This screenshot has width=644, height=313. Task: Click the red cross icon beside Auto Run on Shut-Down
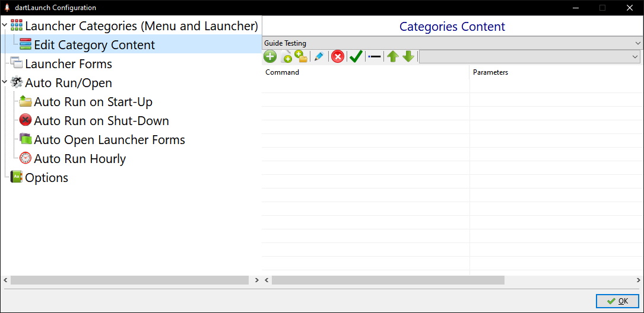point(26,120)
